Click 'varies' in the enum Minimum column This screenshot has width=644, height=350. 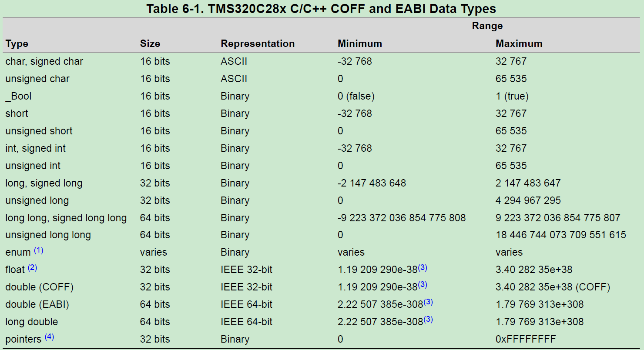click(351, 252)
